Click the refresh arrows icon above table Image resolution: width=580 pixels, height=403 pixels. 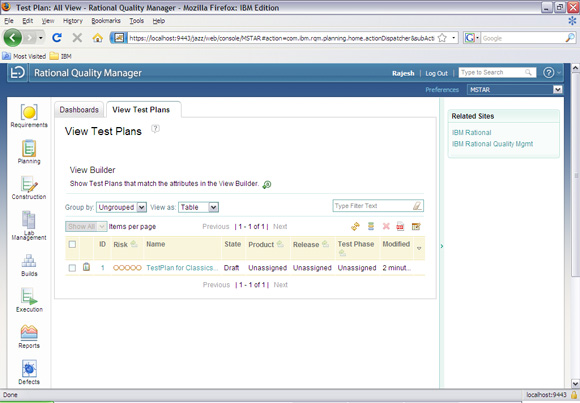[x=355, y=226]
